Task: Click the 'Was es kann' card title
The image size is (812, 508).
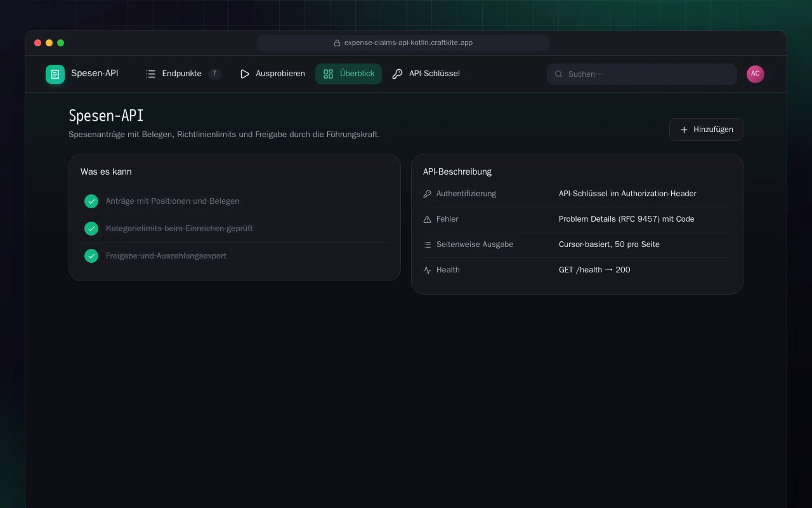Action: click(x=106, y=171)
